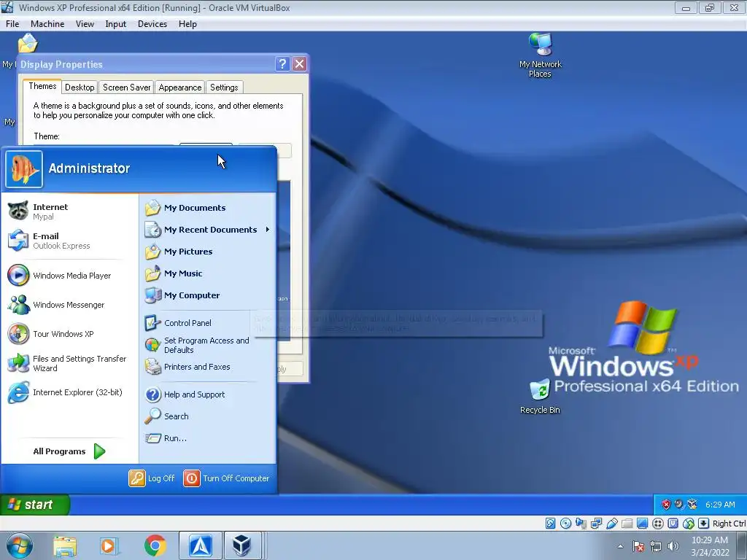Select My Network Places desktop icon

pyautogui.click(x=541, y=55)
